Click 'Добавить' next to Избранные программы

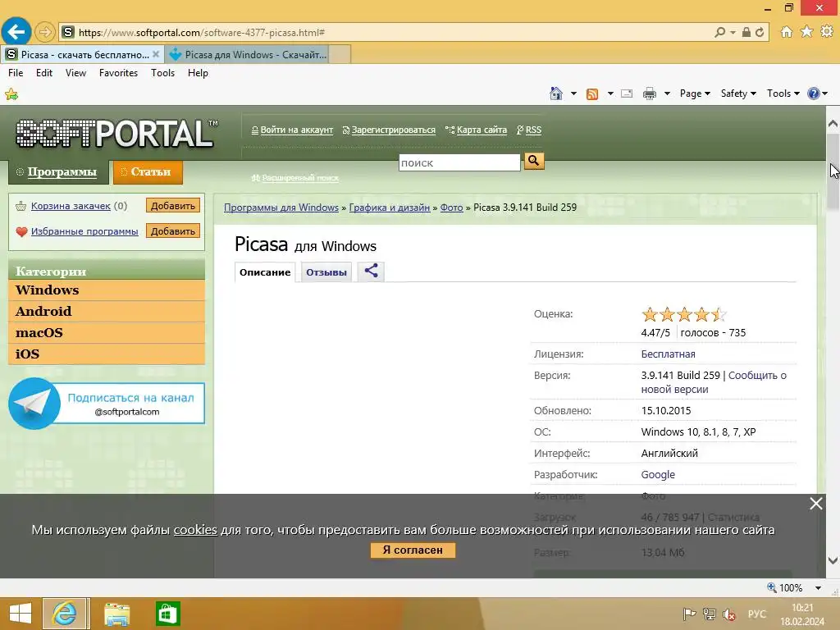(x=172, y=231)
